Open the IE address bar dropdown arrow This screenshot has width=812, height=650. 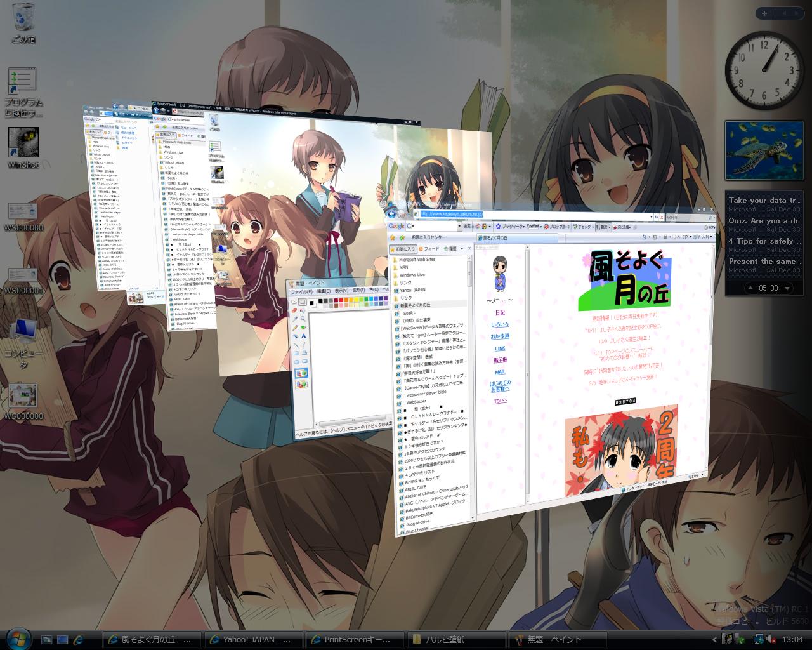point(652,217)
